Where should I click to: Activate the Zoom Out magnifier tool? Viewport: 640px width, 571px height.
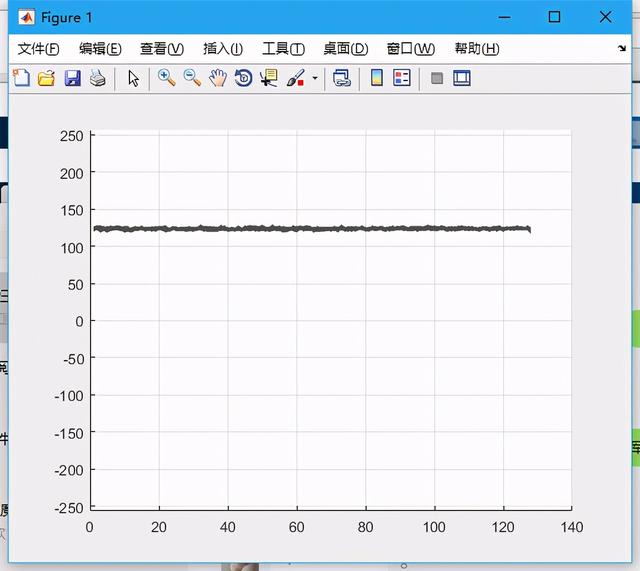coord(192,78)
